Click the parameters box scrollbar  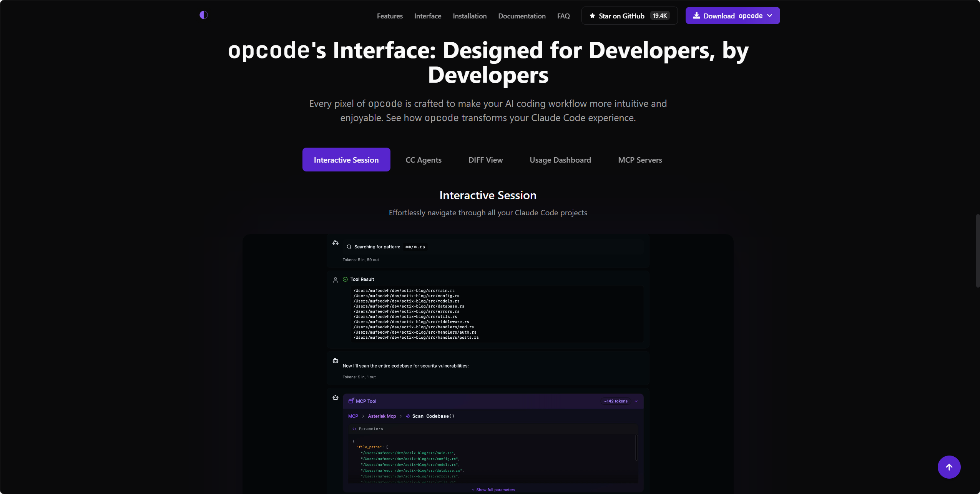636,447
